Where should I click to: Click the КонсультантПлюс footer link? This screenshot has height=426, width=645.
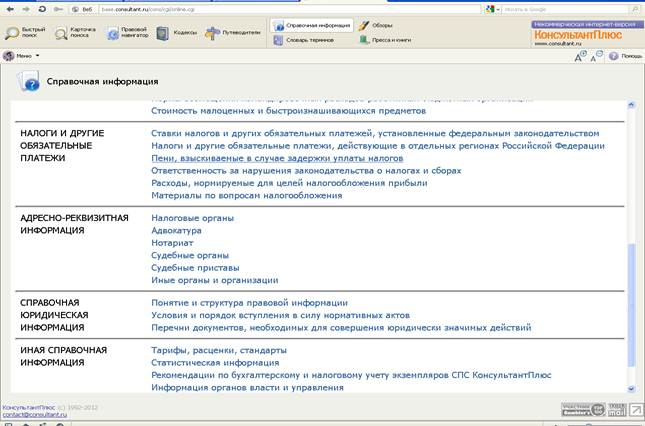click(29, 407)
